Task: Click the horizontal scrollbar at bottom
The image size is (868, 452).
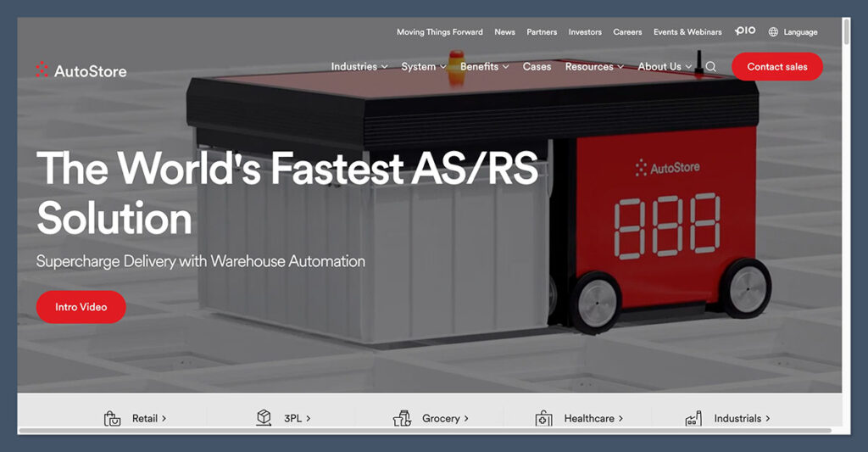Action: pyautogui.click(x=426, y=431)
